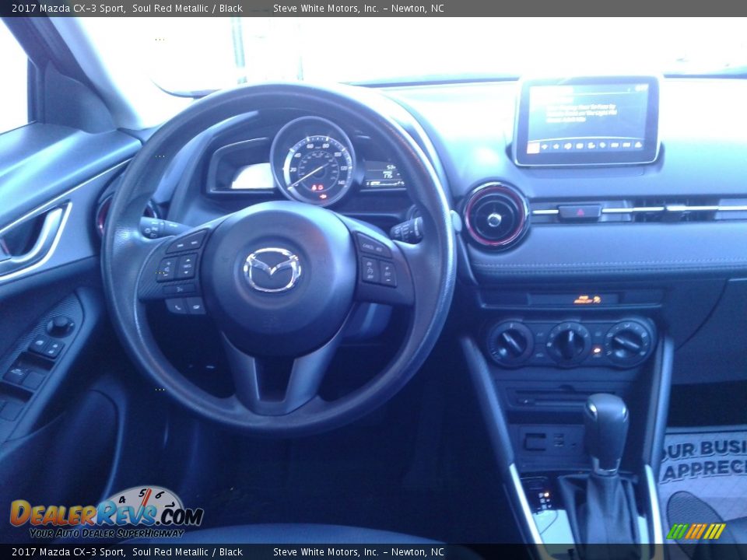747x560 pixels.
Task: Click the center climate control knob
Action: click(x=568, y=343)
